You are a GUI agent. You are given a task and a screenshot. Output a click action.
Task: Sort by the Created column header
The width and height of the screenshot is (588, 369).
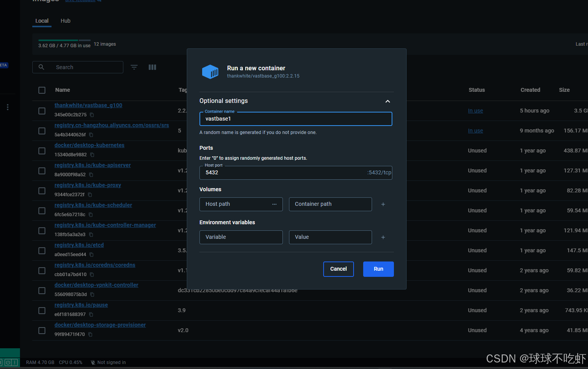530,90
